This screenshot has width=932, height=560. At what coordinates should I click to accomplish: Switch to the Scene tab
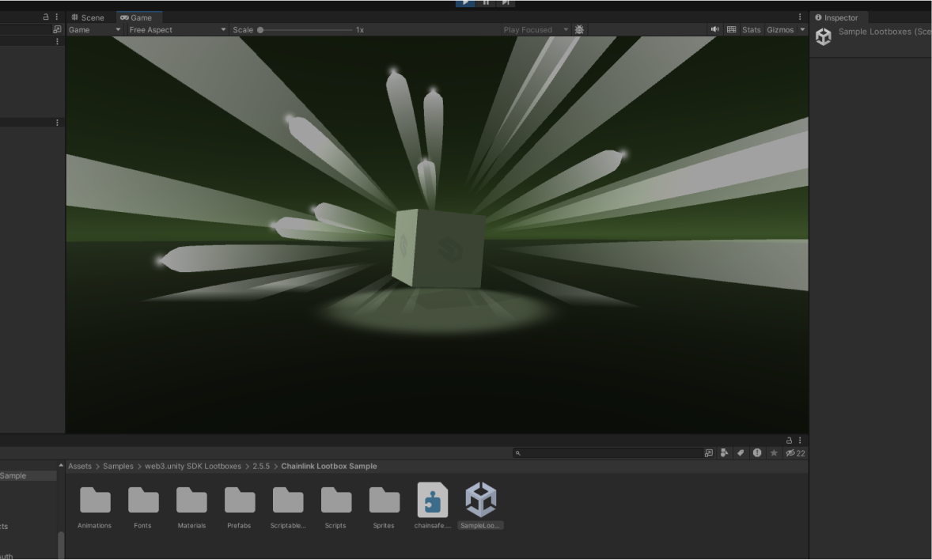tap(88, 17)
